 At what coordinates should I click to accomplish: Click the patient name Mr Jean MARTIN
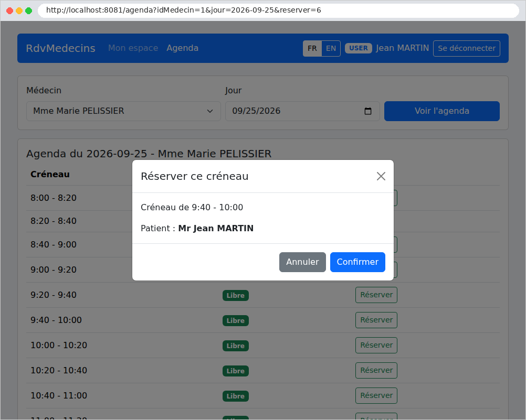(x=216, y=228)
